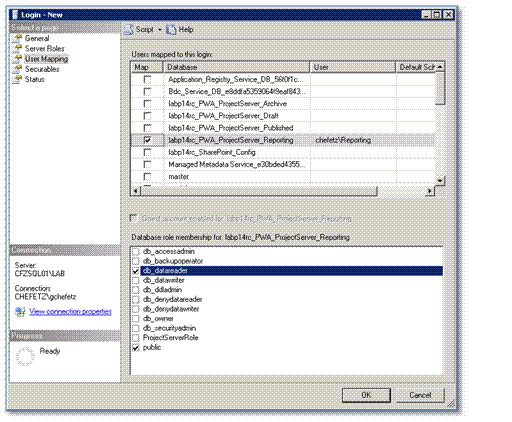
Task: Minimize the Login - New window
Action: [426, 15]
